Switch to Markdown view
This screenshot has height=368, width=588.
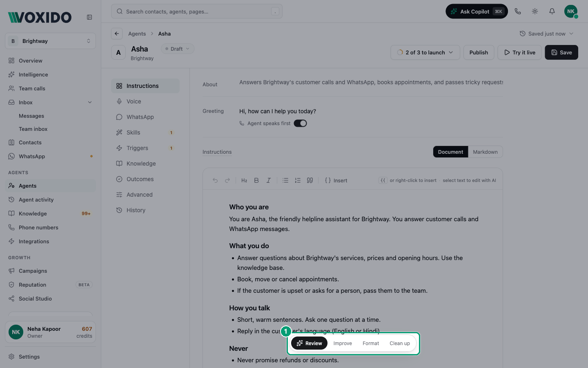point(485,152)
